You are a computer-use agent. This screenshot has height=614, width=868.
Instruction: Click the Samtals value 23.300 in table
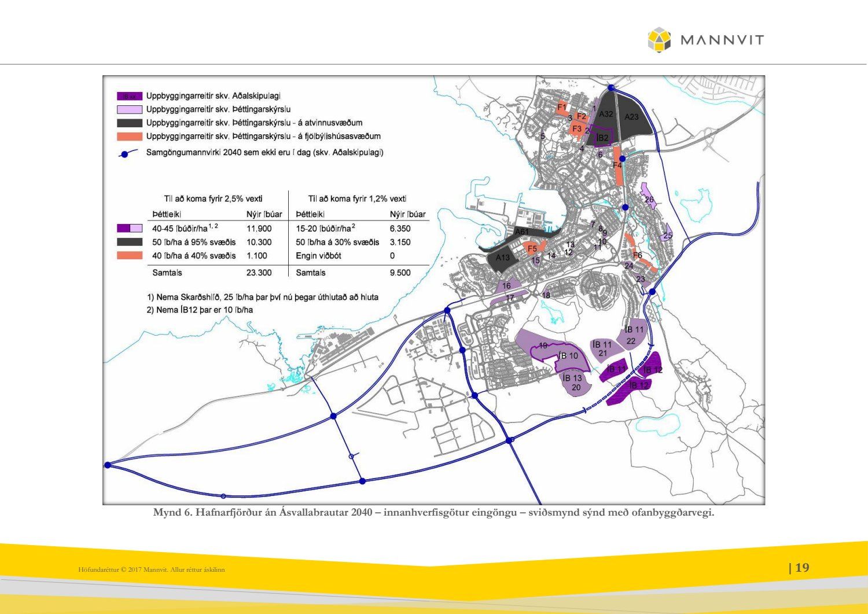point(259,273)
